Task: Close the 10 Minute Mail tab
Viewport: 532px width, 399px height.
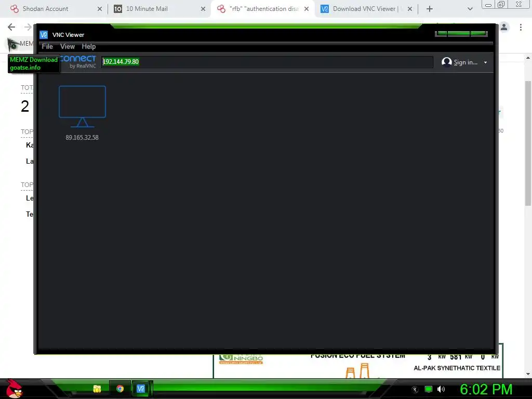Action: (x=203, y=9)
